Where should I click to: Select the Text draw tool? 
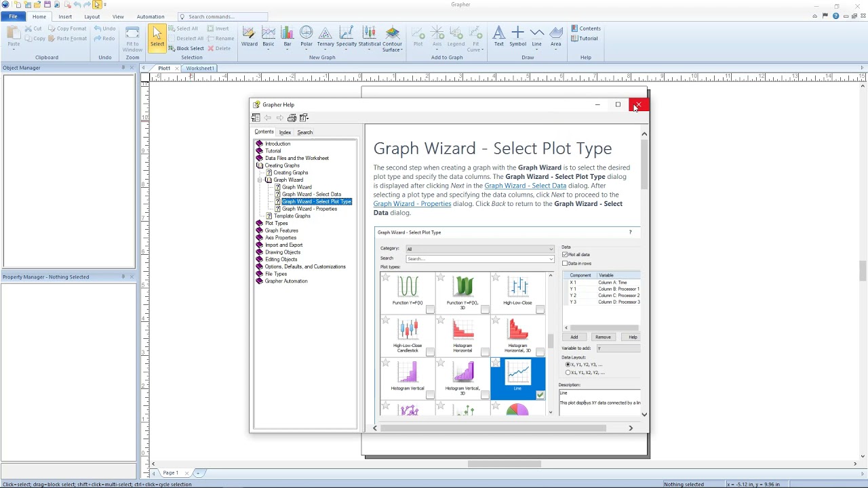point(498,37)
